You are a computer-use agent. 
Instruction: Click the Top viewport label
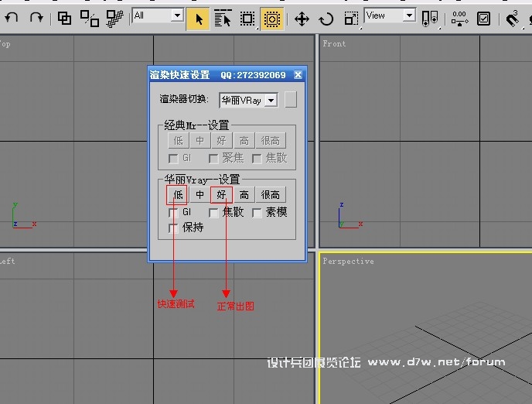[5, 44]
